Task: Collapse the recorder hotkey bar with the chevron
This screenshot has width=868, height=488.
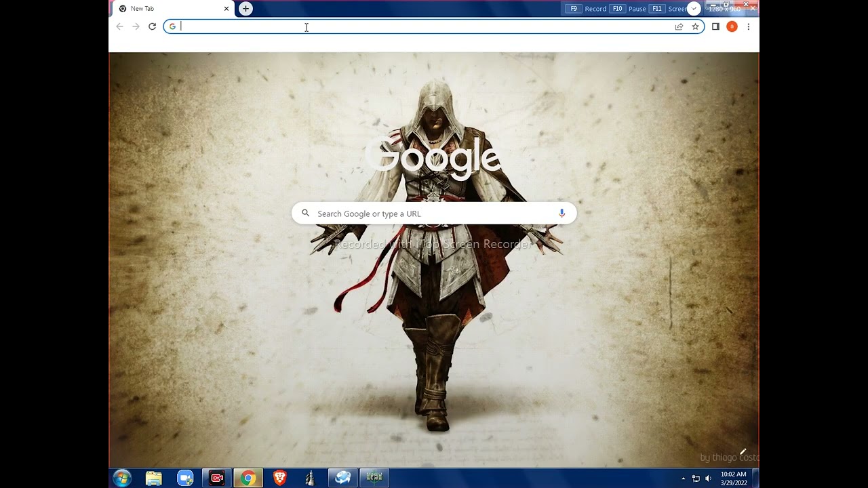Action: (694, 9)
